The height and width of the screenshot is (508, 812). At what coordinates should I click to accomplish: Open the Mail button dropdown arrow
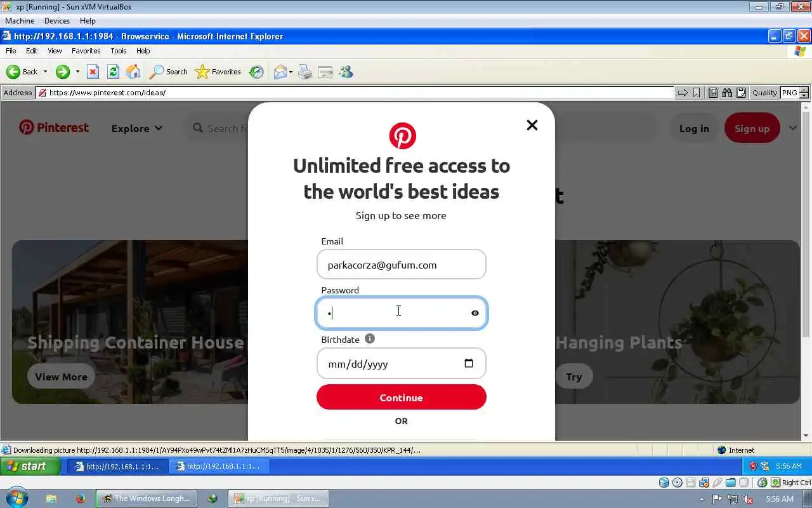point(291,72)
